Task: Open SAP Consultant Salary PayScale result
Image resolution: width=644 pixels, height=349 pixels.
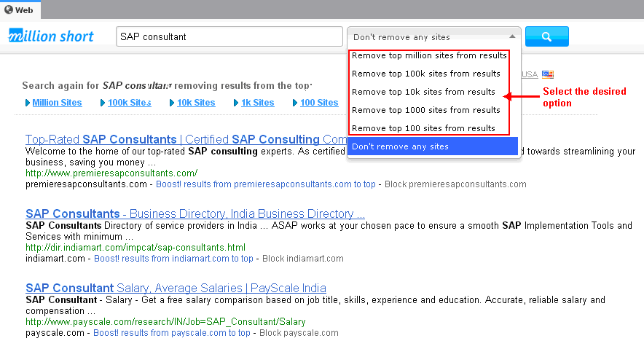Action: pyautogui.click(x=176, y=288)
